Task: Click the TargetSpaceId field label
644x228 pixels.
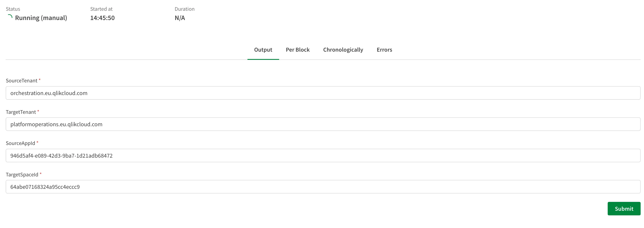Action: point(22,175)
